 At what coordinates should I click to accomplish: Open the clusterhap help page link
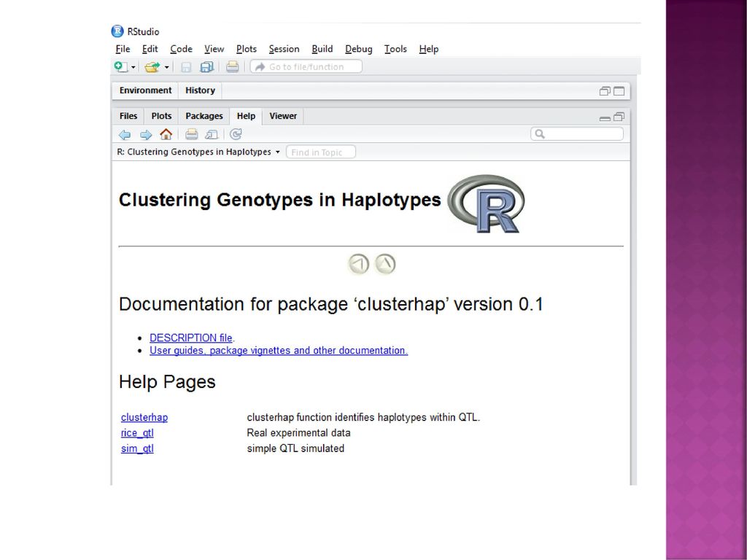(x=144, y=418)
